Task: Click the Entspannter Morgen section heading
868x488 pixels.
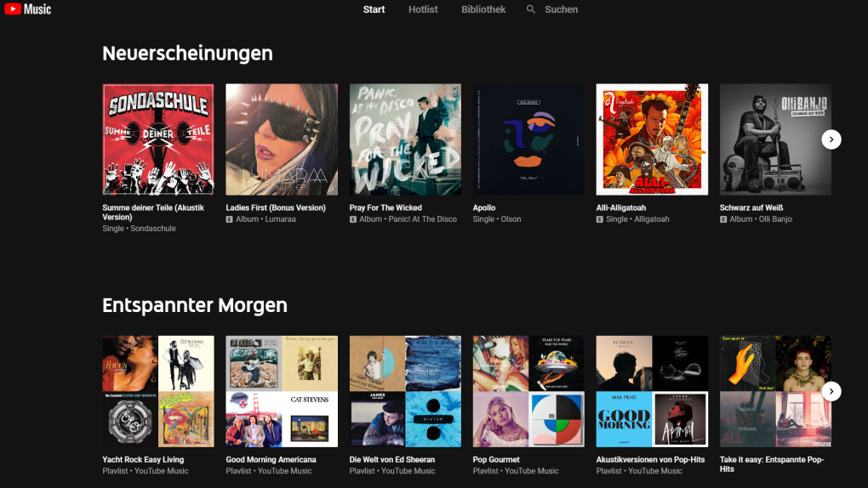Action: pyautogui.click(x=195, y=305)
